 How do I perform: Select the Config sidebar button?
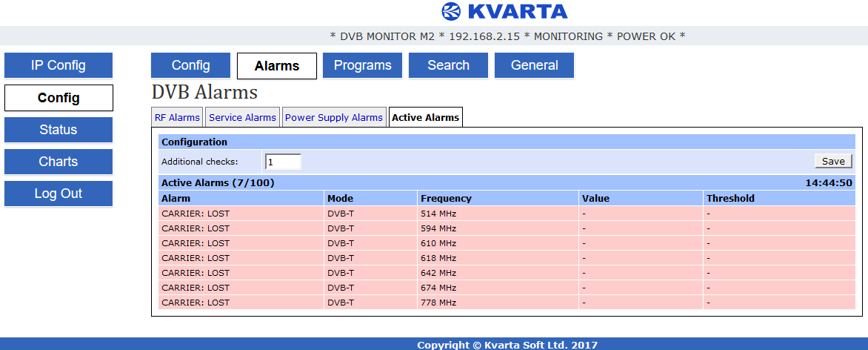coord(59,98)
